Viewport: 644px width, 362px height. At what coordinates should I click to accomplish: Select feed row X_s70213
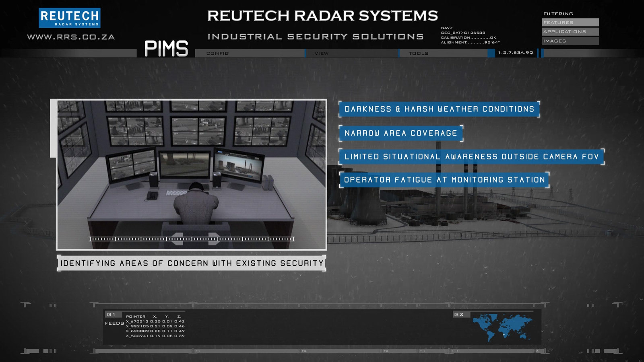[x=155, y=321]
